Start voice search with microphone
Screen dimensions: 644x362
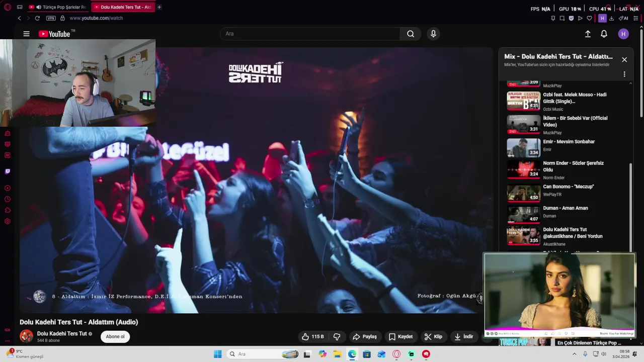click(x=433, y=34)
